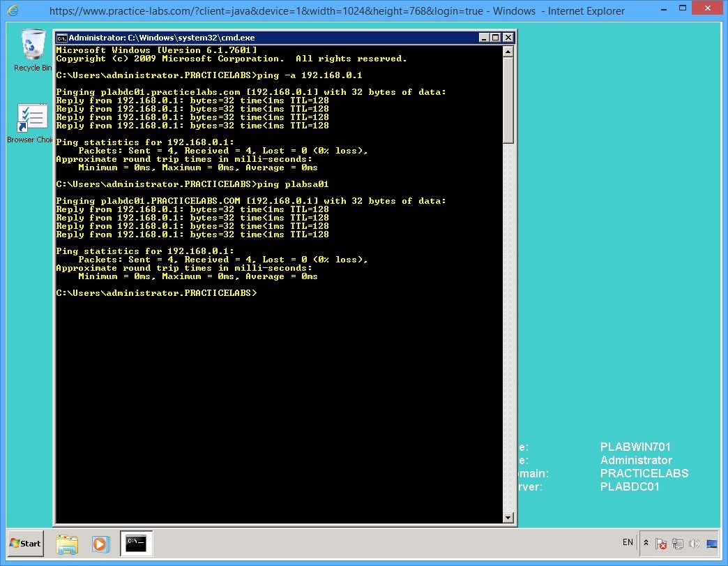728x566 pixels.
Task: Open Windows Explorer from the taskbar
Action: (x=67, y=544)
